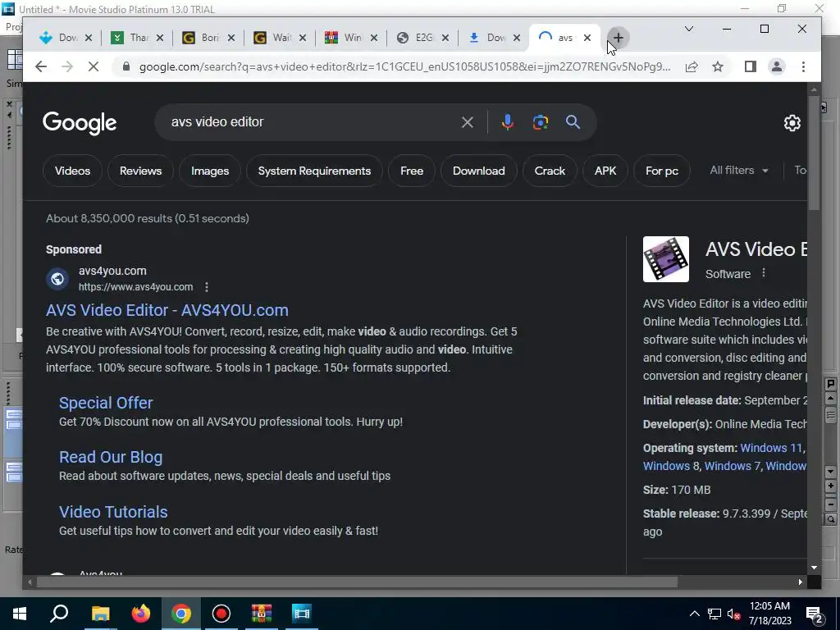840x630 pixels.
Task: Stop loading the page
Action: point(94,66)
